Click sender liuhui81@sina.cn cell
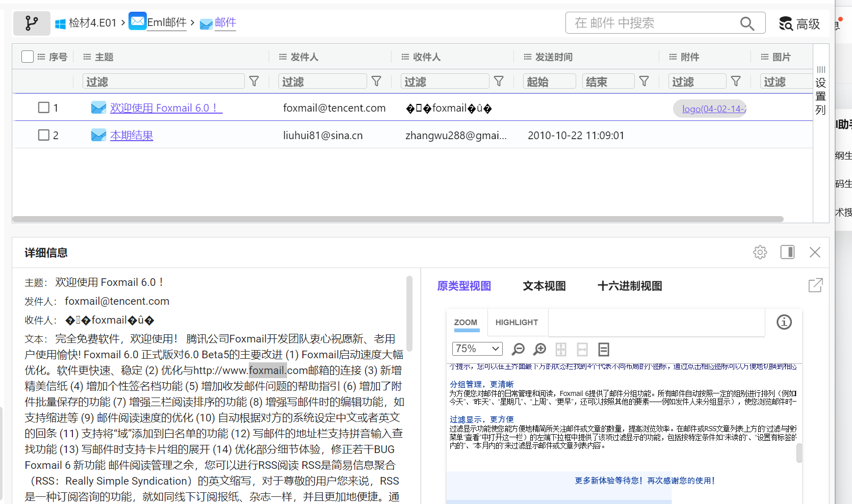This screenshot has width=852, height=504. tap(323, 136)
